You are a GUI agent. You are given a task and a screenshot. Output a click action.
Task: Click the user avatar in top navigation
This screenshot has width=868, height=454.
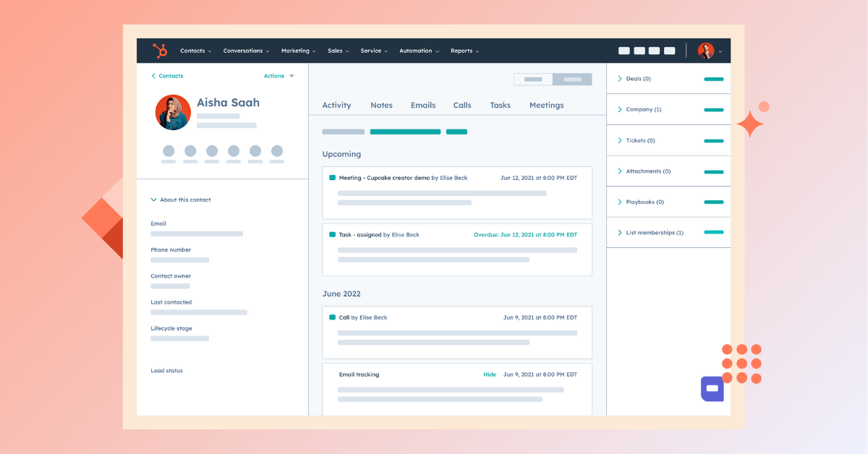705,51
